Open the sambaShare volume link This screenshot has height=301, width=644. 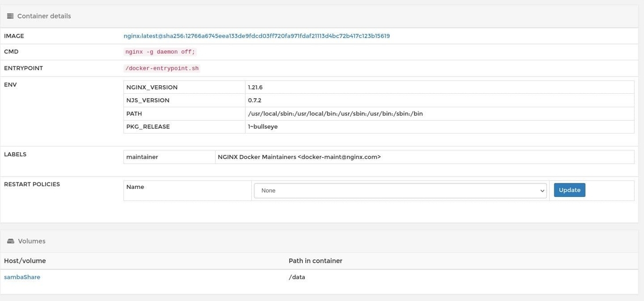(x=22, y=277)
